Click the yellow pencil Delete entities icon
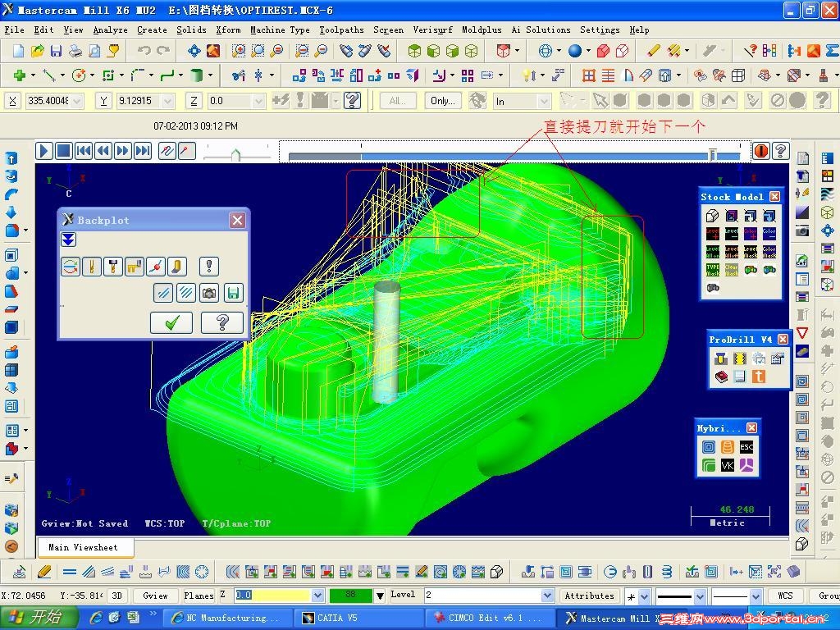The width and height of the screenshot is (840, 630). (x=653, y=51)
